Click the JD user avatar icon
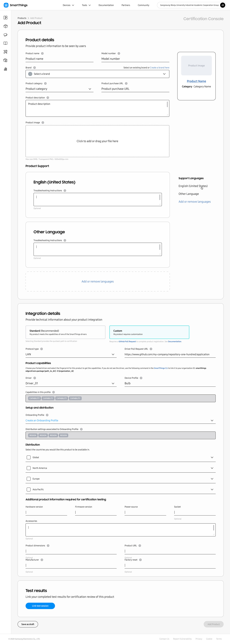This screenshot has width=230, height=644. tap(223, 5)
